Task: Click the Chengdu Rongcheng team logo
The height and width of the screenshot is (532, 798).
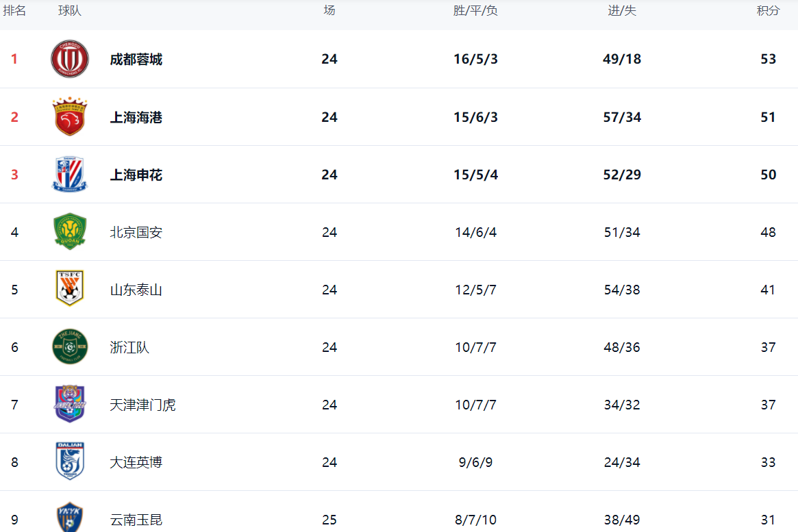Action: 70,59
